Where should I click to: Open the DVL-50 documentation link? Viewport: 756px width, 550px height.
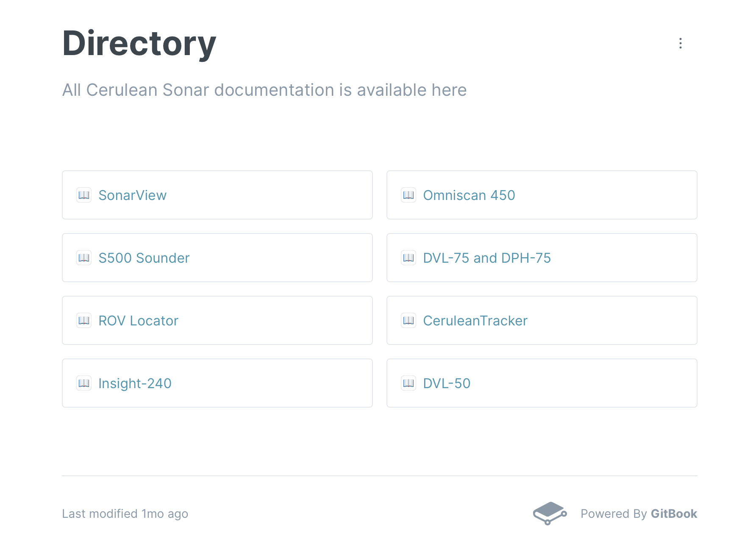click(542, 383)
